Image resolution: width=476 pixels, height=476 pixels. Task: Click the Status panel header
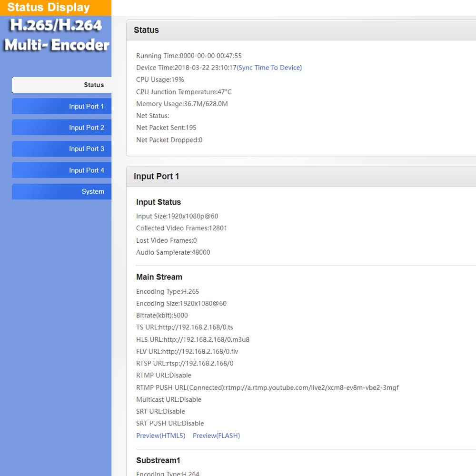point(301,30)
